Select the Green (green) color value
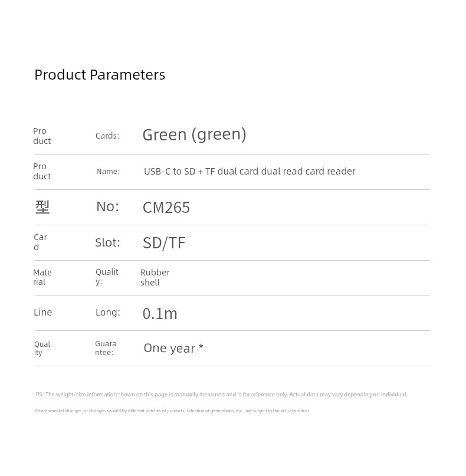The height and width of the screenshot is (476, 466). pyautogui.click(x=194, y=135)
